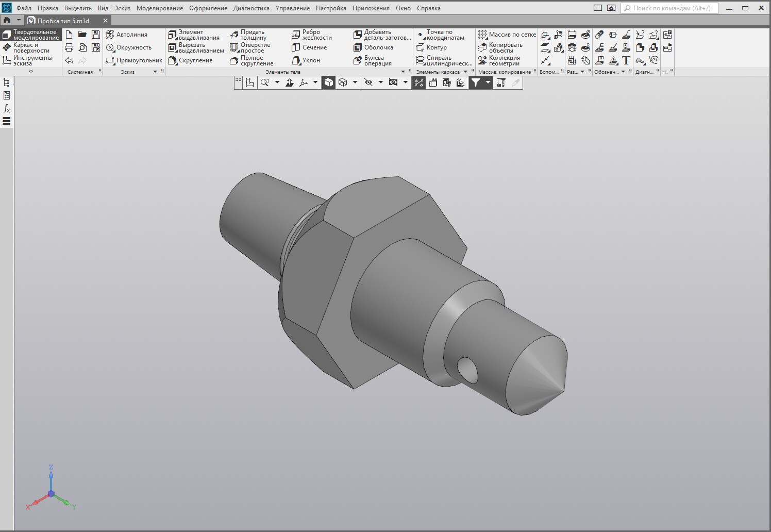This screenshot has height=532, width=771.
Task: Click the section view eye icon
Action: [x=393, y=82]
